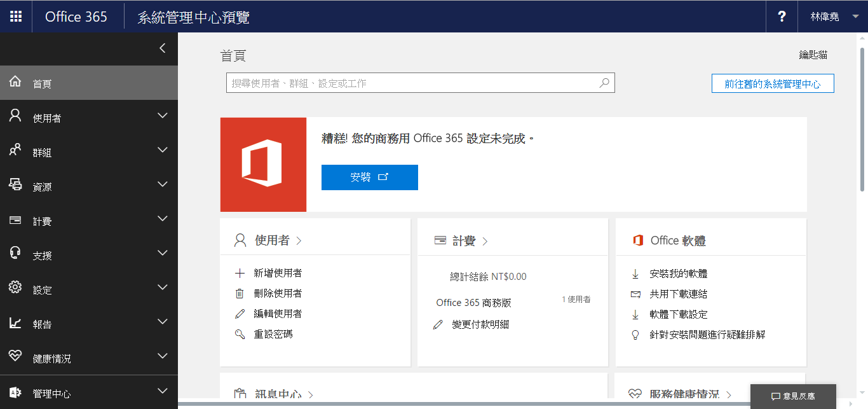Click 針對安裝問題進行疑難排解 link
This screenshot has height=409, width=868.
click(707, 335)
